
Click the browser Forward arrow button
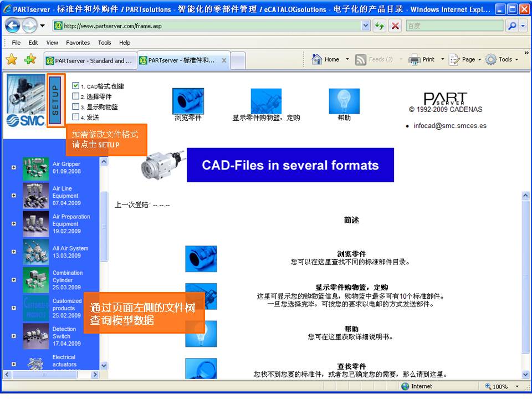[29, 26]
